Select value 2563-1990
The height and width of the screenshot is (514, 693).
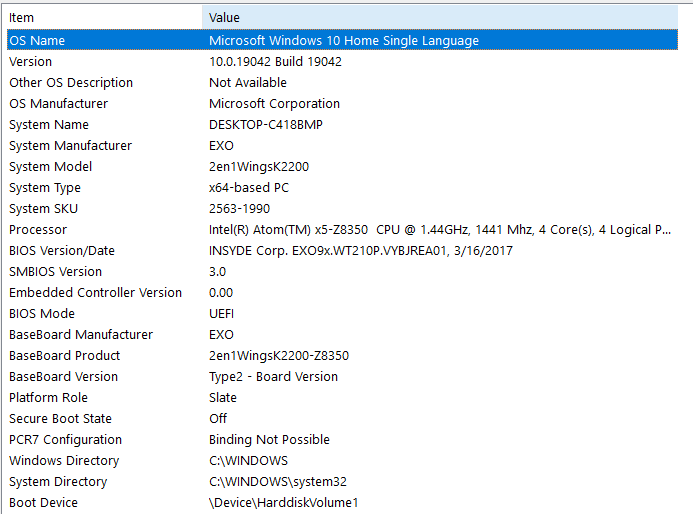240,209
